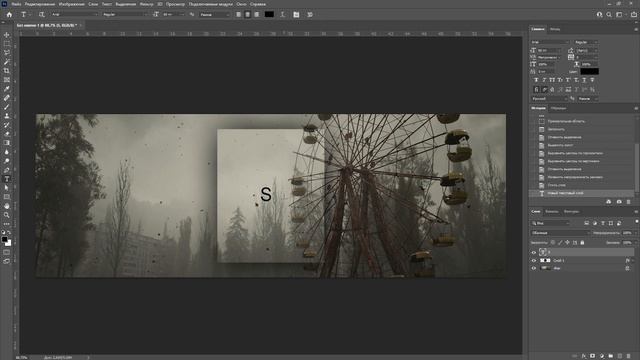This screenshot has width=640, height=360.
Task: Toggle All Caps in Character panel
Action: 552,80
